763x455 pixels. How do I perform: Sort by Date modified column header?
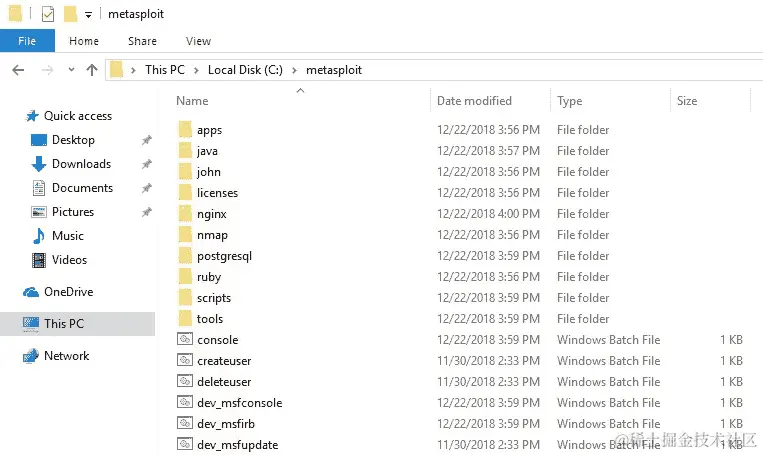(474, 101)
